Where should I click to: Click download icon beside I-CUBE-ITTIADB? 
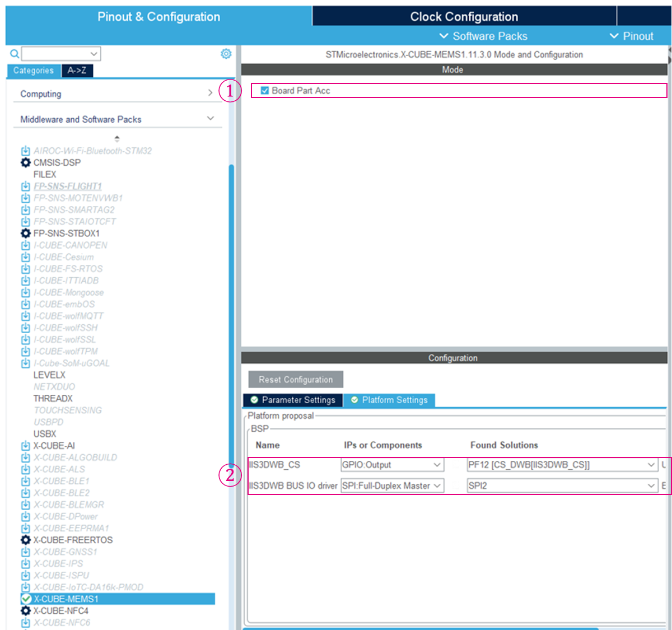coord(25,280)
